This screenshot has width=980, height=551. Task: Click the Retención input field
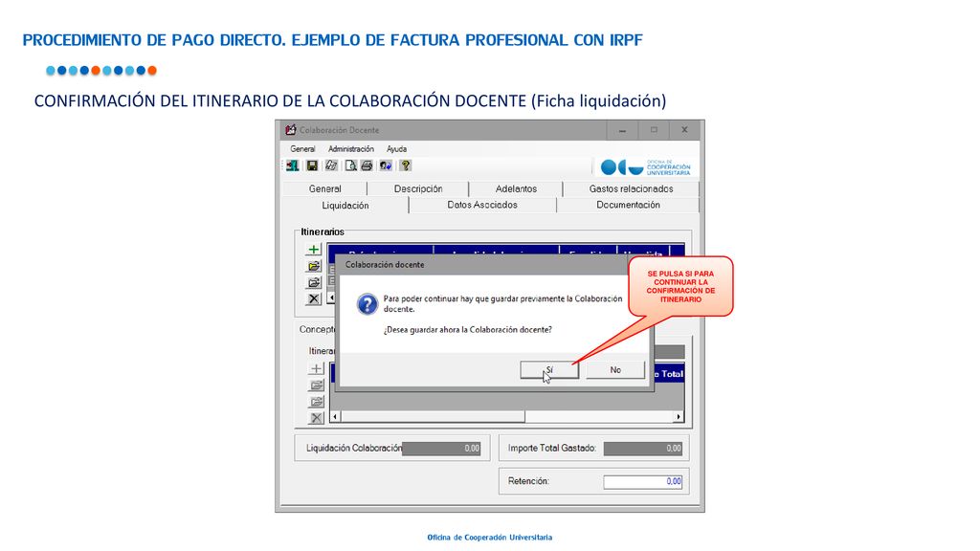pyautogui.click(x=643, y=482)
